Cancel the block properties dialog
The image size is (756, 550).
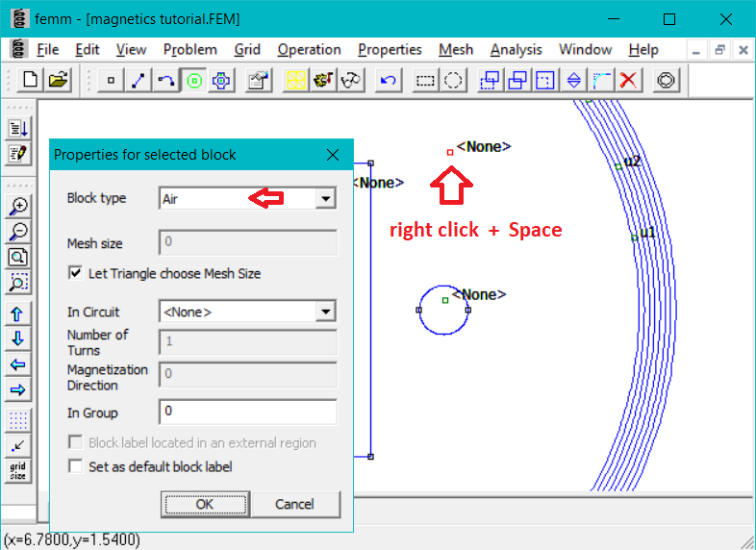pyautogui.click(x=294, y=504)
